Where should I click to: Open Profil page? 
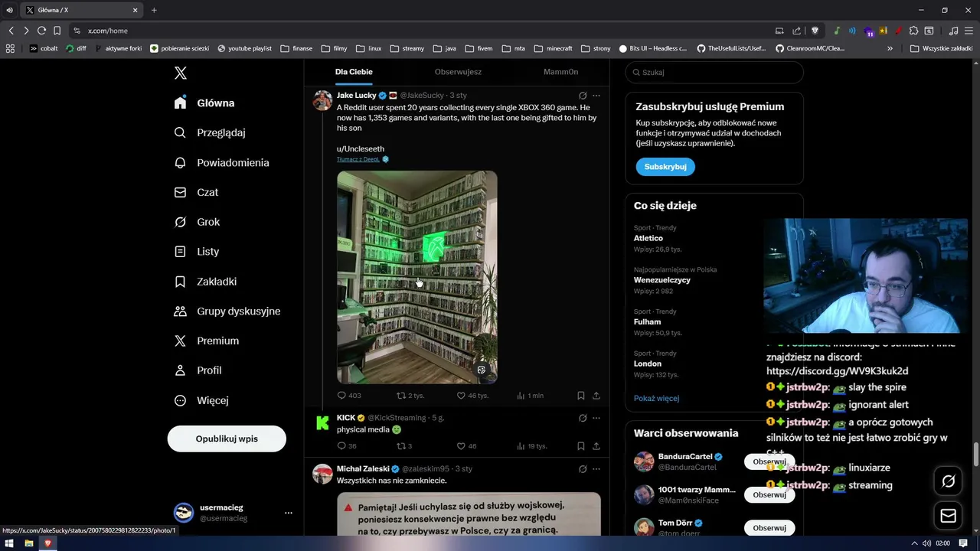(198, 370)
